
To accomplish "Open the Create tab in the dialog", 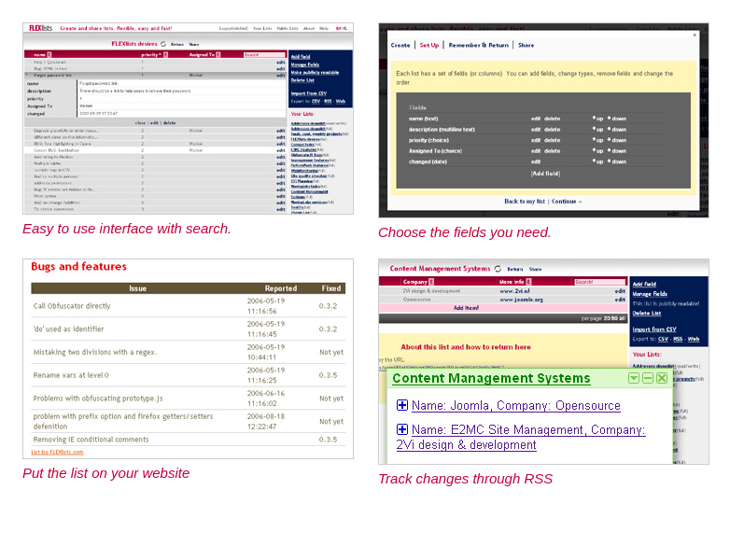I will tap(400, 45).
